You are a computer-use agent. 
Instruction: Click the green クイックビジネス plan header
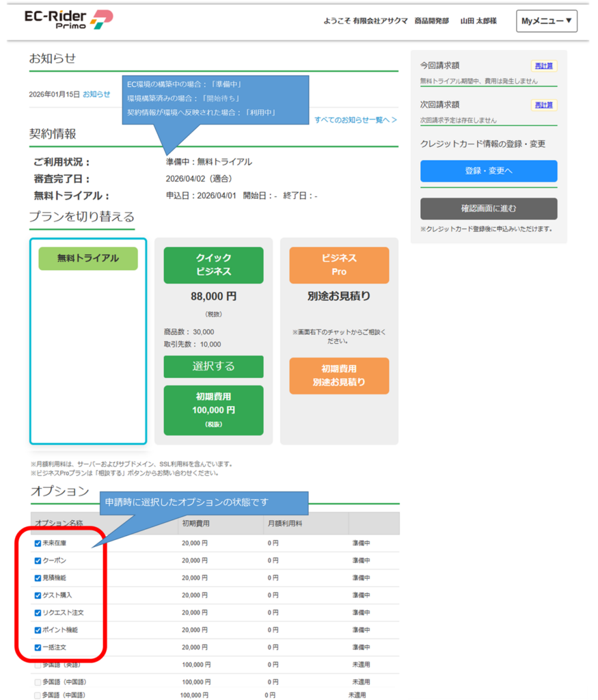click(x=213, y=265)
